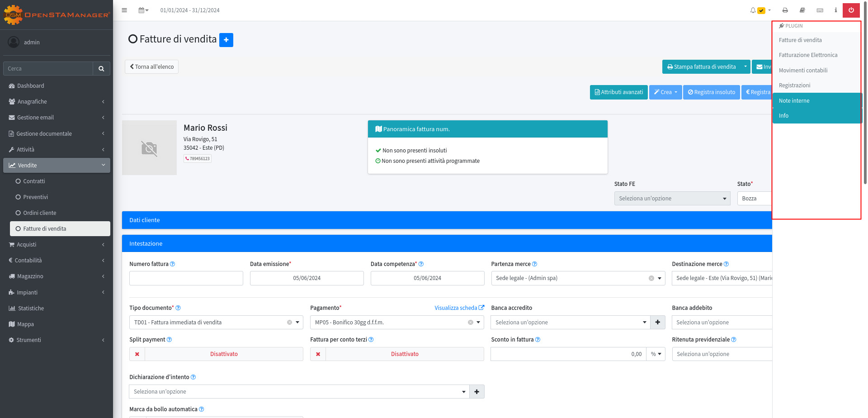This screenshot has width=868, height=418.
Task: Click help icon next to Numero fattura
Action: [x=172, y=264]
